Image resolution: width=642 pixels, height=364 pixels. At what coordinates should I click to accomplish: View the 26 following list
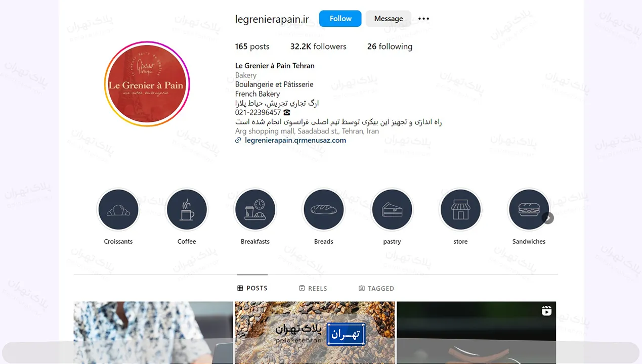(x=390, y=47)
